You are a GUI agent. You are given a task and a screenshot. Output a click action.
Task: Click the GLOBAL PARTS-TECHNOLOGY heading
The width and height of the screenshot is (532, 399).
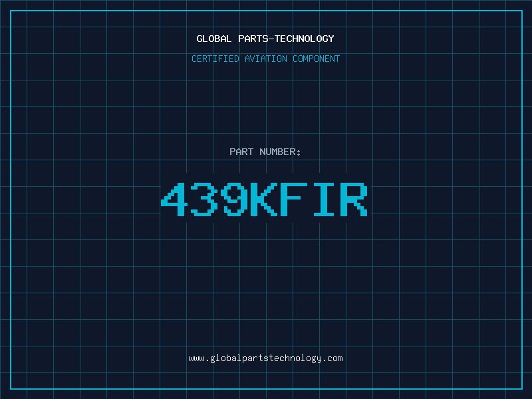[265, 39]
